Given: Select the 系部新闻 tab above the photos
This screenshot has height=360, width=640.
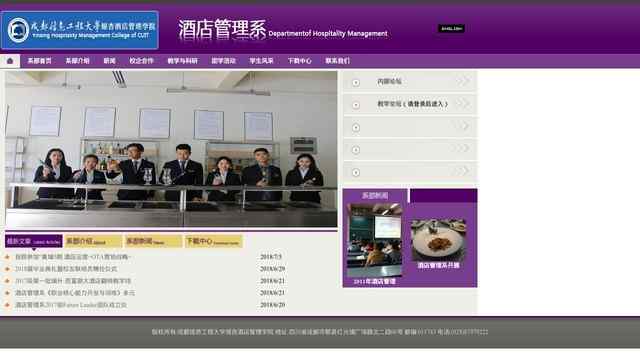Looking at the screenshot, I should 375,196.
